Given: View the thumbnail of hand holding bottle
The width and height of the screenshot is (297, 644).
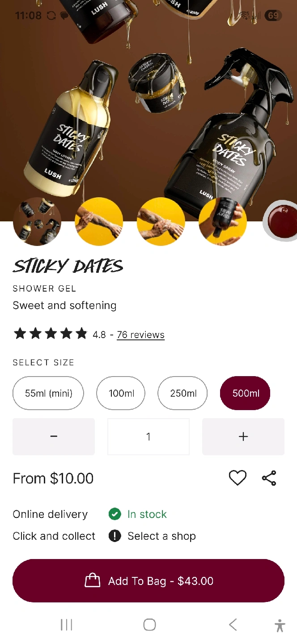Looking at the screenshot, I should 223,221.
